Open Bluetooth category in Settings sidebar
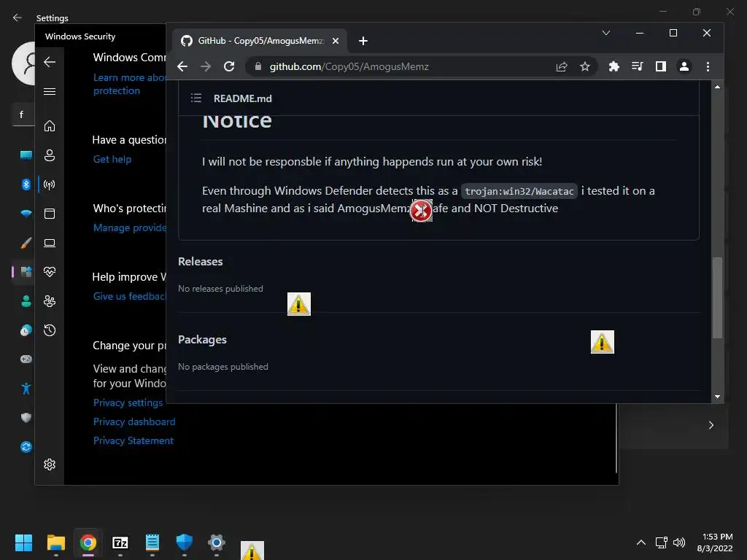The image size is (747, 560). click(x=26, y=184)
